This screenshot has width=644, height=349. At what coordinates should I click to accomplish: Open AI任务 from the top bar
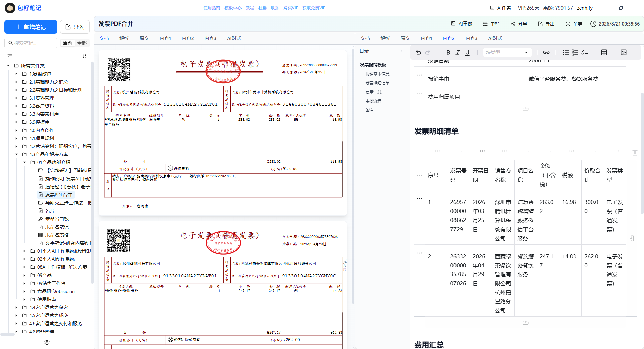[500, 8]
